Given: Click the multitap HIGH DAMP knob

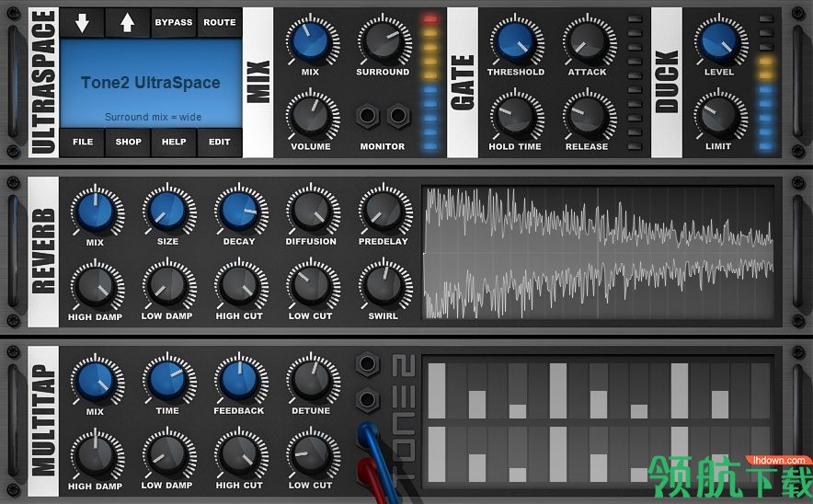Looking at the screenshot, I should pyautogui.click(x=96, y=454).
